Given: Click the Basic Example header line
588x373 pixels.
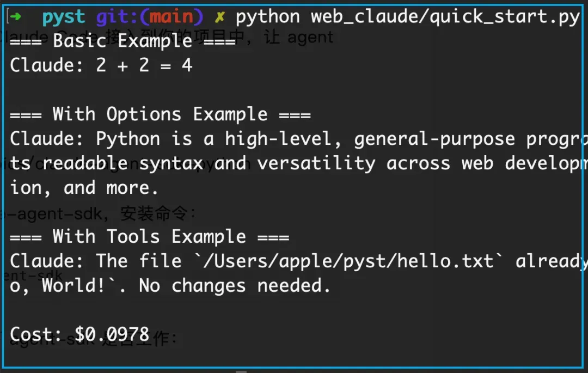Looking at the screenshot, I should tap(122, 41).
